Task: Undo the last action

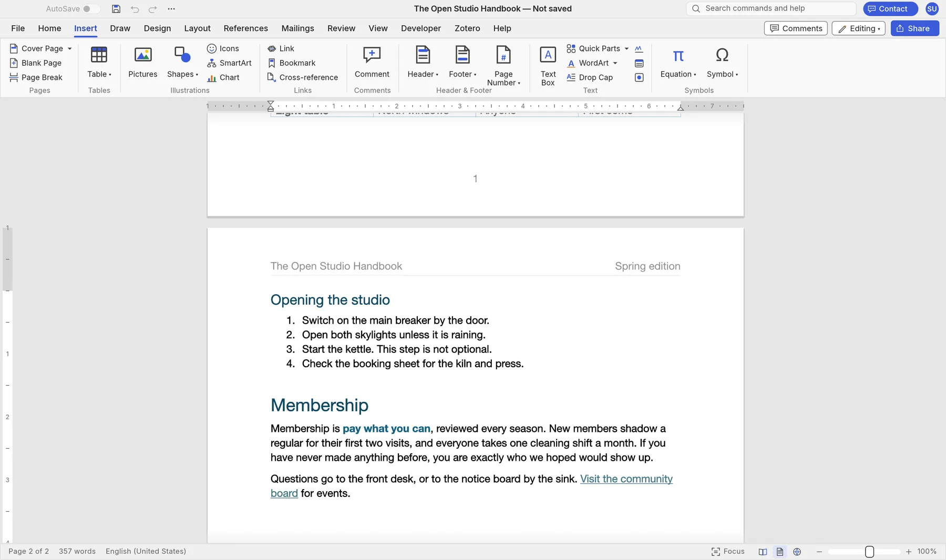Action: (x=135, y=9)
